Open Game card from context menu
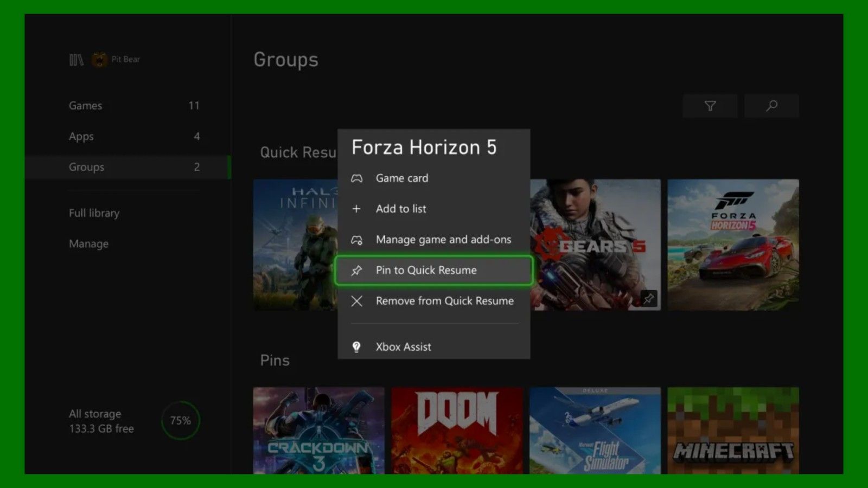 433,178
